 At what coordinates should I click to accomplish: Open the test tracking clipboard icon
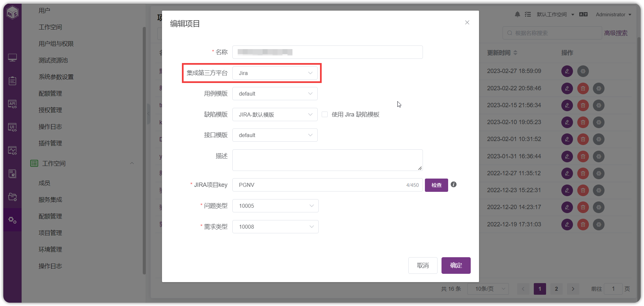[13, 81]
